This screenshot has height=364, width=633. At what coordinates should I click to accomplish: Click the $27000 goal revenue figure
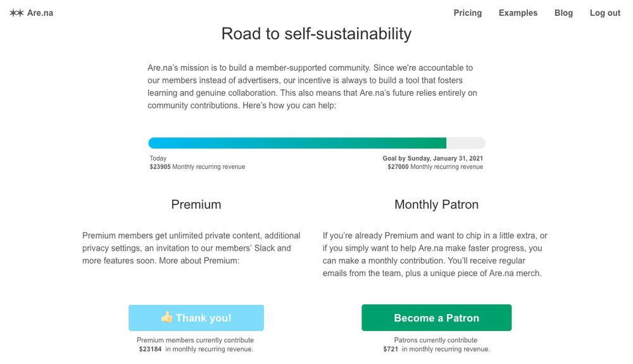coord(398,166)
